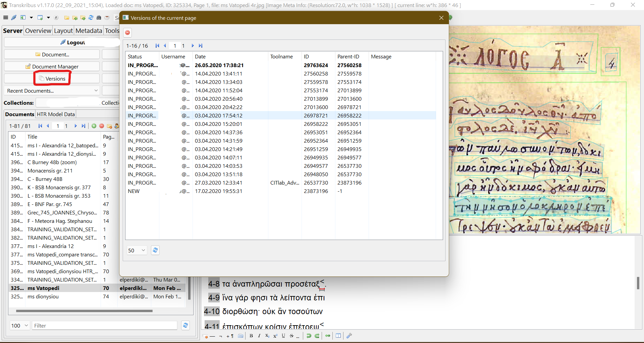The image size is (644, 343).
Task: Toggle superscript formatting
Action: (275, 336)
